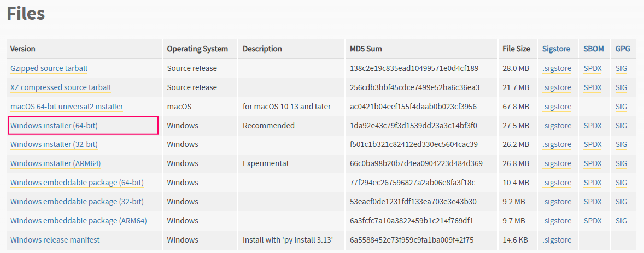Image resolution: width=644 pixels, height=253 pixels.
Task: Download macOS 64-bit universal2 installer
Action: [x=67, y=107]
